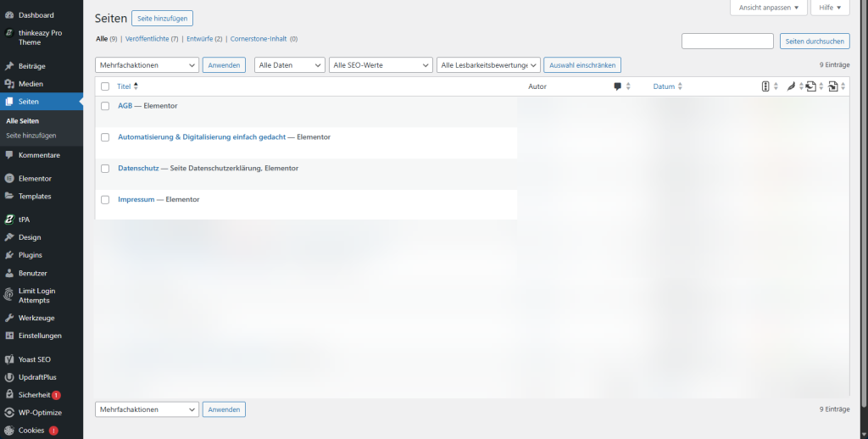Check the select-all checkbox in table header

[105, 86]
